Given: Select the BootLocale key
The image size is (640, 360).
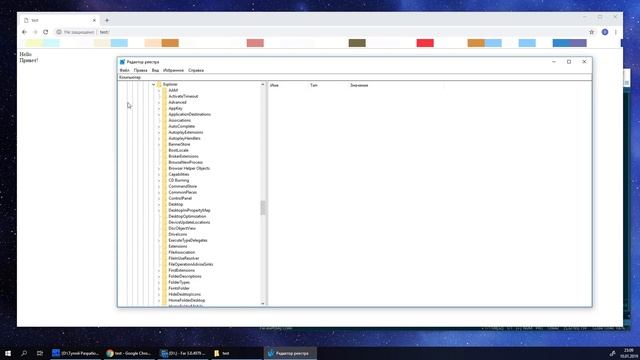Looking at the screenshot, I should point(178,150).
